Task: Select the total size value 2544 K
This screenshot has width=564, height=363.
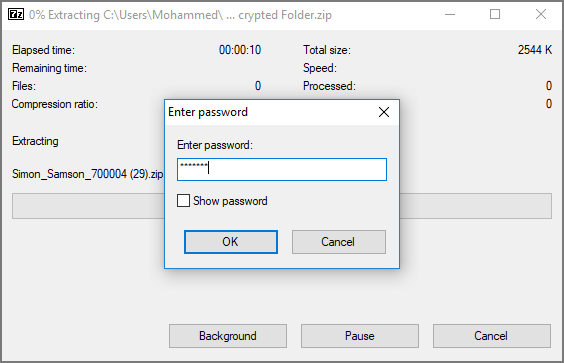Action: [535, 50]
